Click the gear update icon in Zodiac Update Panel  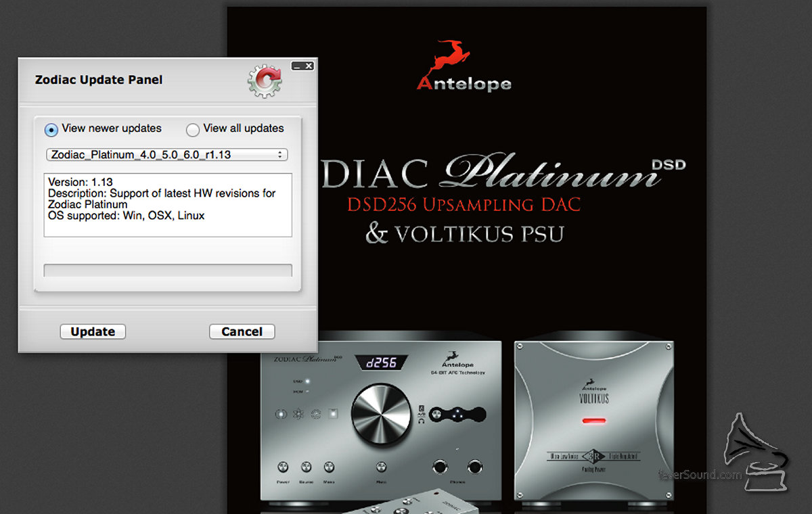265,80
